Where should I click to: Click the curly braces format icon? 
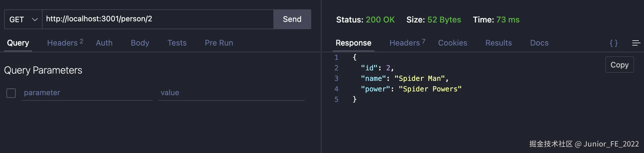pyautogui.click(x=614, y=43)
